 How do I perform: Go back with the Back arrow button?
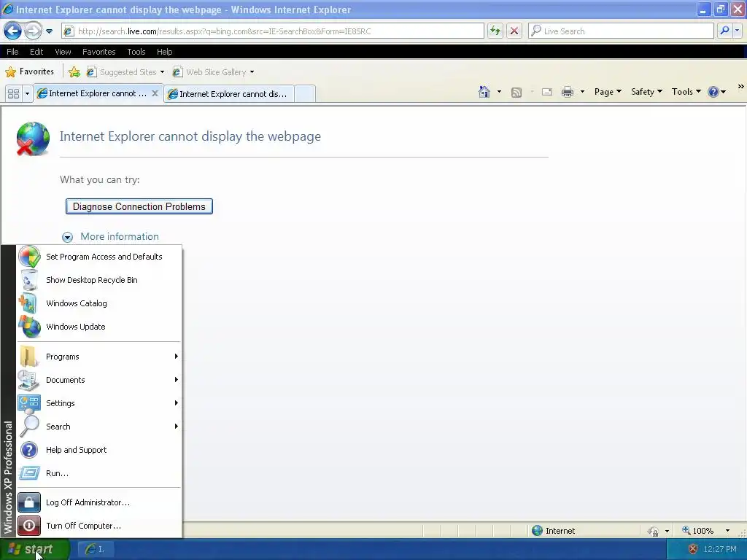coord(13,31)
